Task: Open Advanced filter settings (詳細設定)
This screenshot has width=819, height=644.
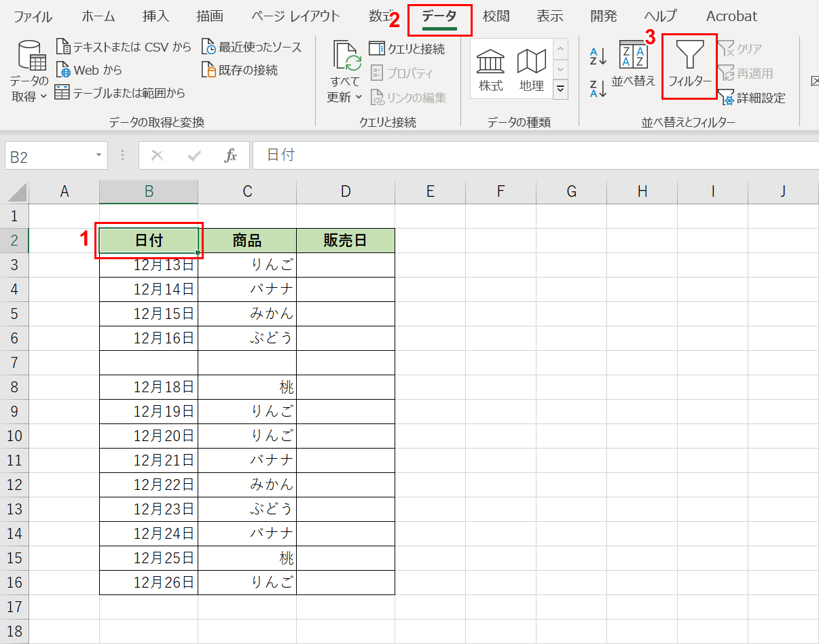Action: [x=752, y=98]
